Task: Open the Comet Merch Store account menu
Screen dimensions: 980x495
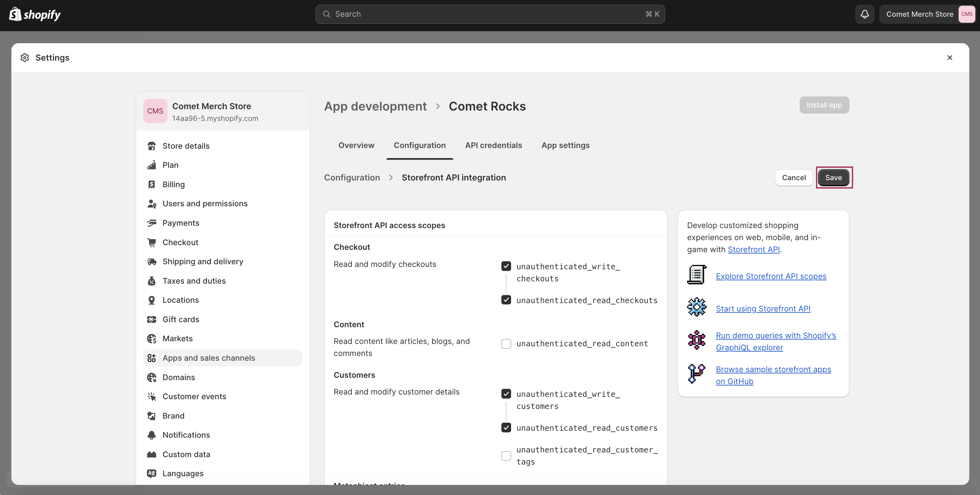Action: [x=927, y=14]
